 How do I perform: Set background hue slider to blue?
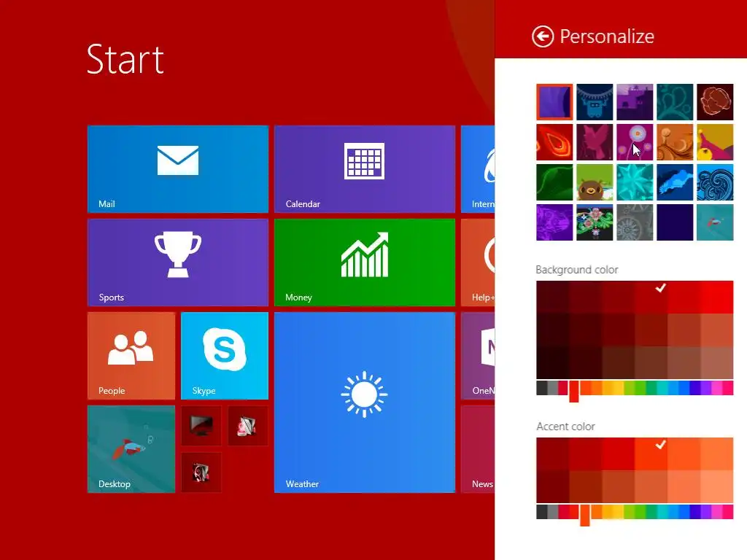(x=684, y=388)
